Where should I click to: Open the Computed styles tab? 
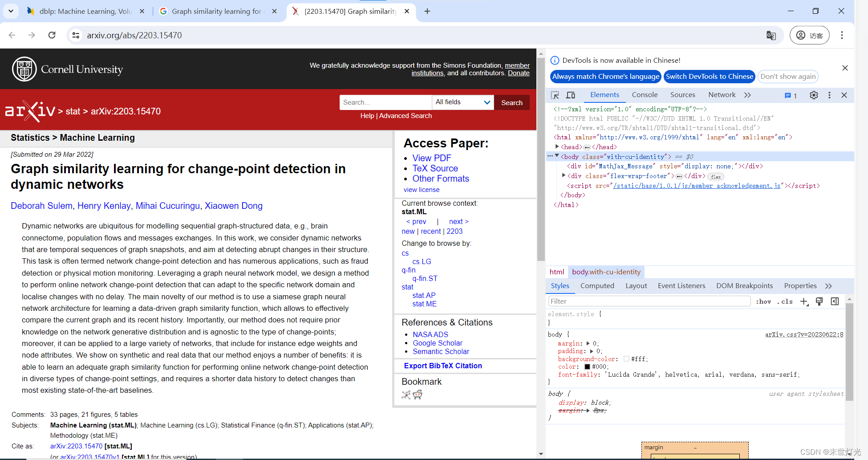pyautogui.click(x=597, y=286)
